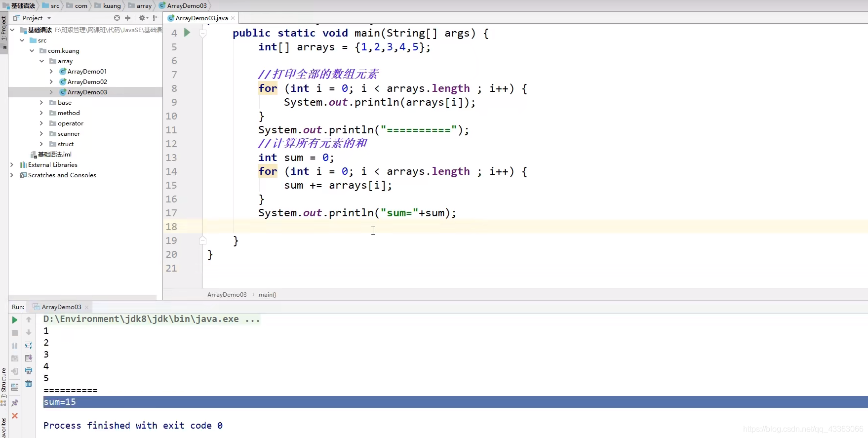Expand the struct package
868x438 pixels.
(41, 144)
